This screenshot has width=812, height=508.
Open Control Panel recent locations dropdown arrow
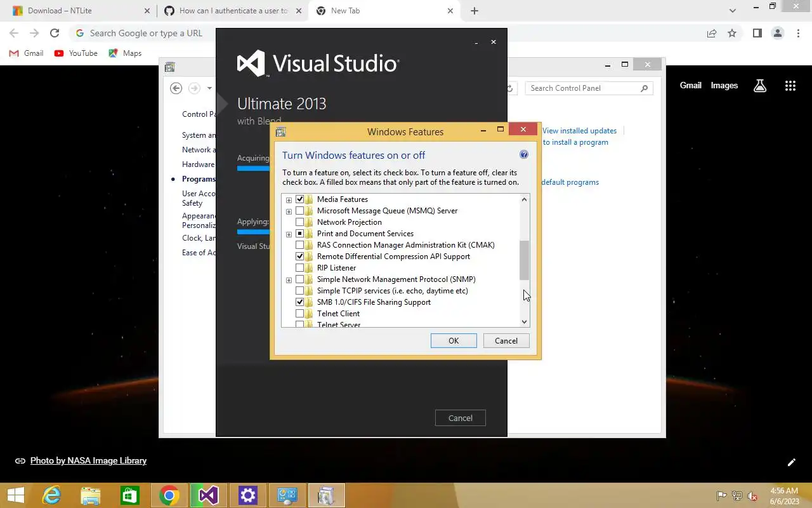[209, 88]
